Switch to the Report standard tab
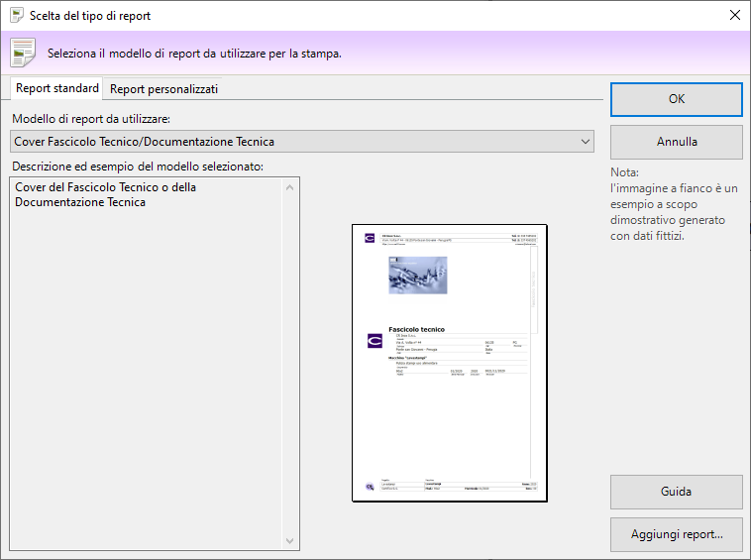Viewport: 751px width, 560px height. pos(57,88)
